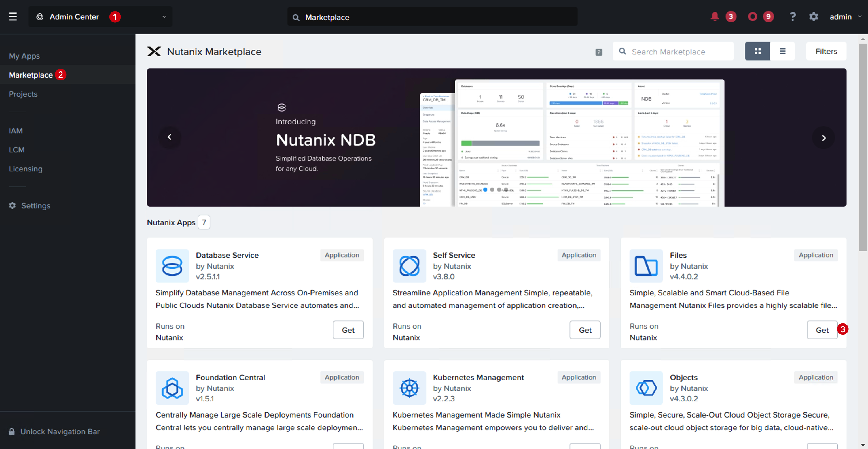Get the Files application
This screenshot has width=868, height=449.
click(822, 330)
